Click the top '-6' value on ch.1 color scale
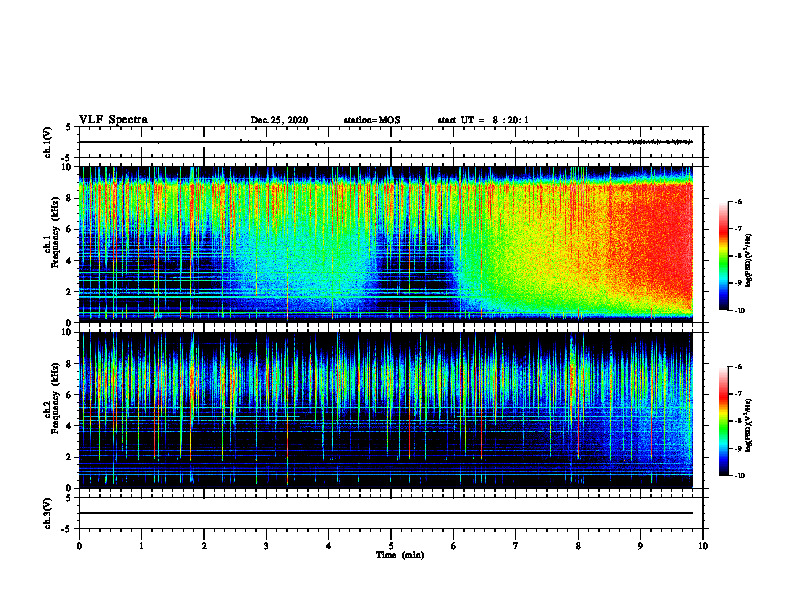 pos(738,201)
